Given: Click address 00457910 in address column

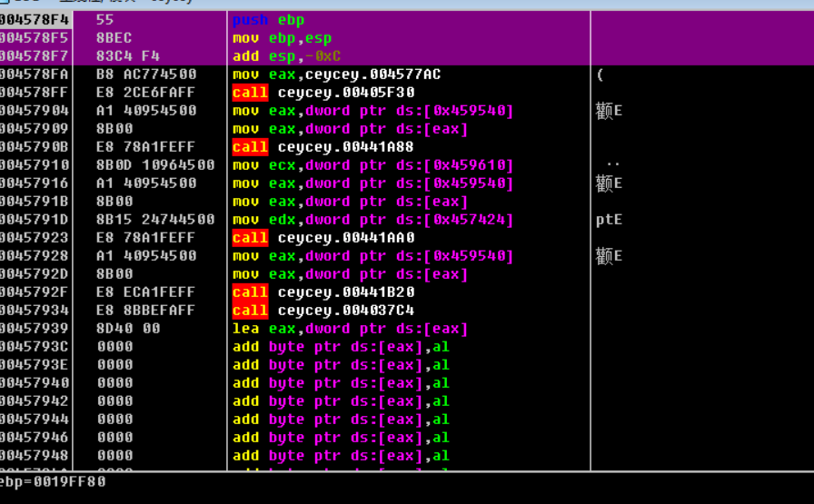Looking at the screenshot, I should tap(33, 165).
